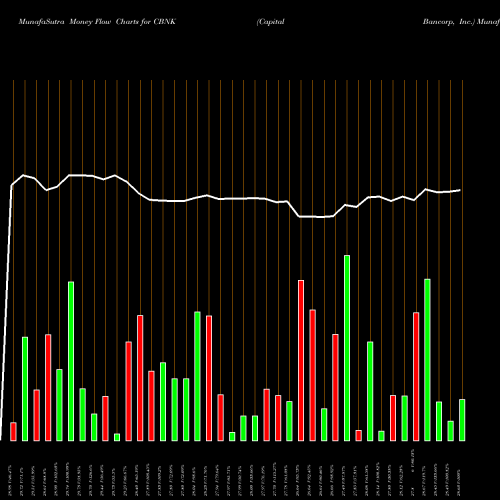The image size is (500, 500).
Task: Select the second-tallest green bar near right side
Action: (x=427, y=360)
